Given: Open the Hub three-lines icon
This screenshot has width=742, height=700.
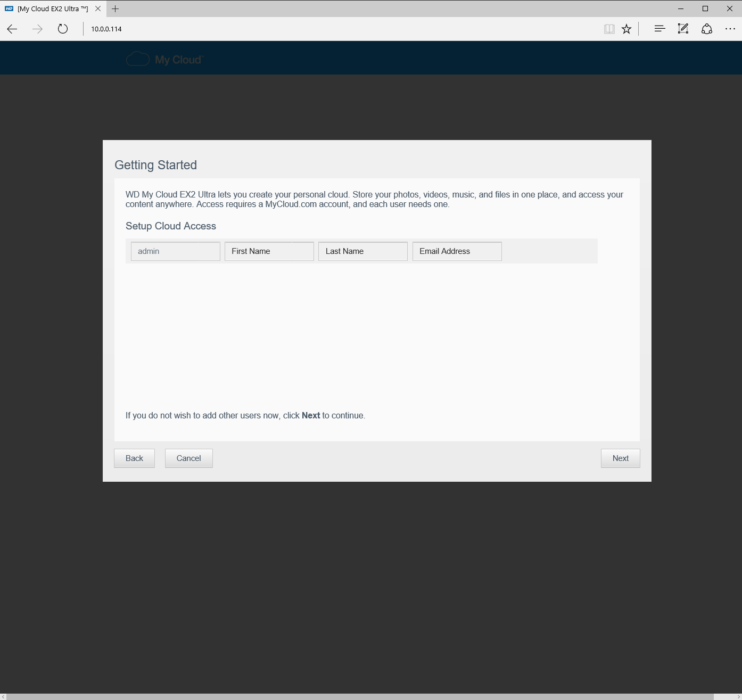Looking at the screenshot, I should [659, 29].
